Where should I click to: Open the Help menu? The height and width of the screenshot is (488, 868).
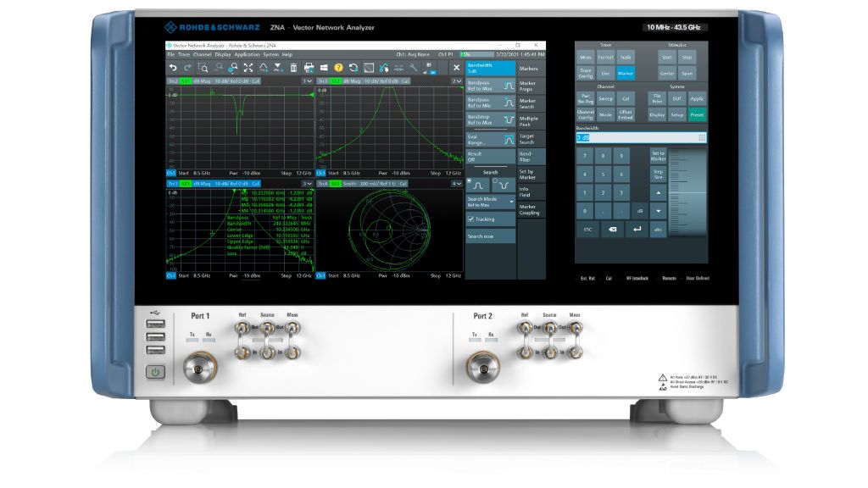[x=287, y=55]
